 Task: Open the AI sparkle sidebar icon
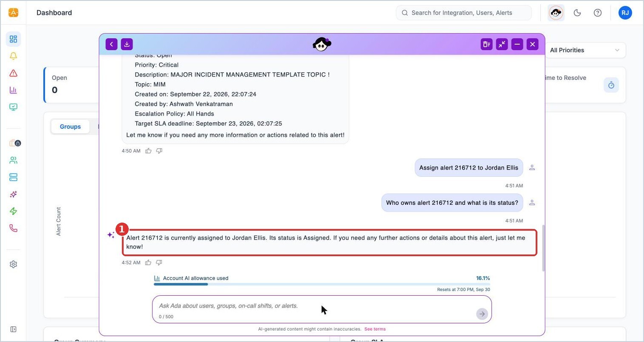click(x=13, y=194)
